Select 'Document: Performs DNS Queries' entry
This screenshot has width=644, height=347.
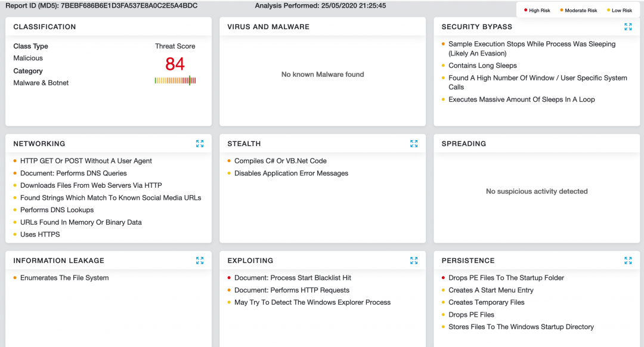click(x=73, y=173)
